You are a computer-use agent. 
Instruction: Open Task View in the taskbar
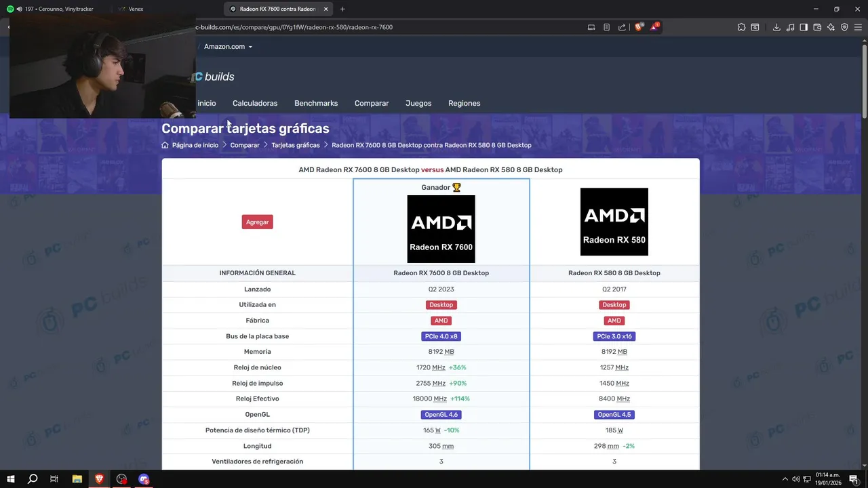54,479
